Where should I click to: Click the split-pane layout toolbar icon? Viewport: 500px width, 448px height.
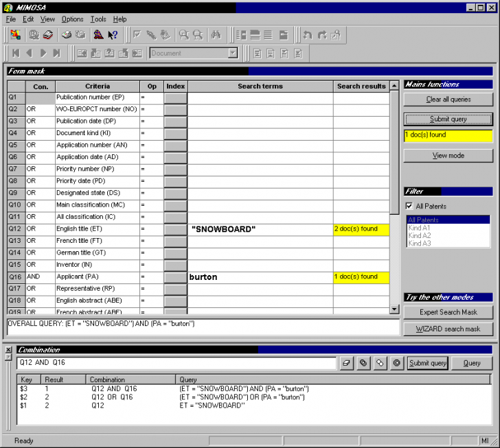(241, 35)
